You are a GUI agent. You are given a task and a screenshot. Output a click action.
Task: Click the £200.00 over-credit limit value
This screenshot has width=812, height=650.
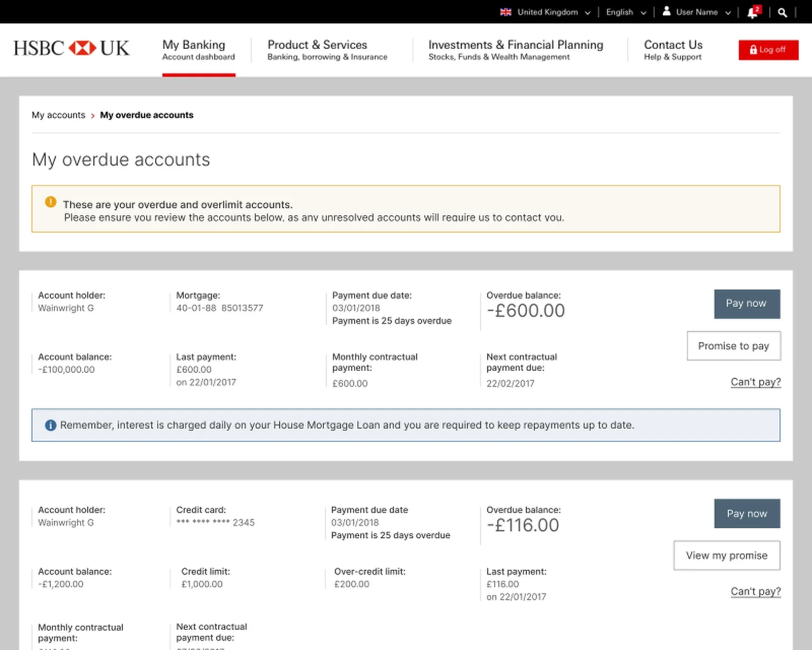352,584
